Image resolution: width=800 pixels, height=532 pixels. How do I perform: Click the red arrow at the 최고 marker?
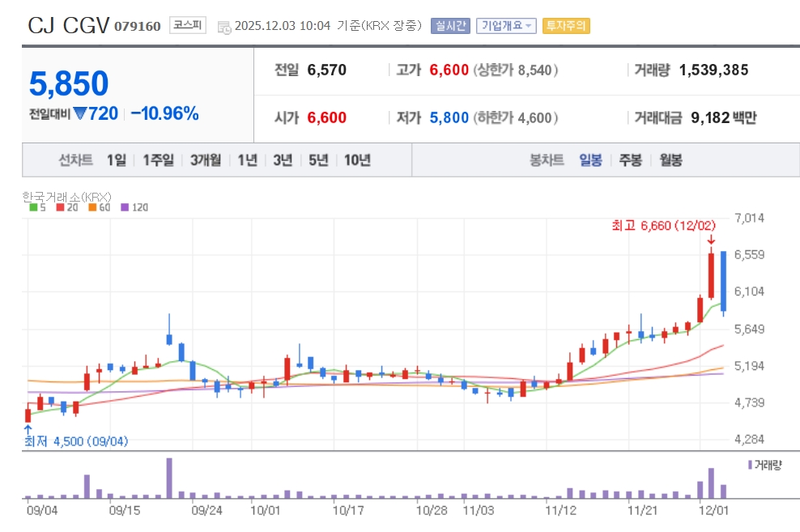[710, 240]
